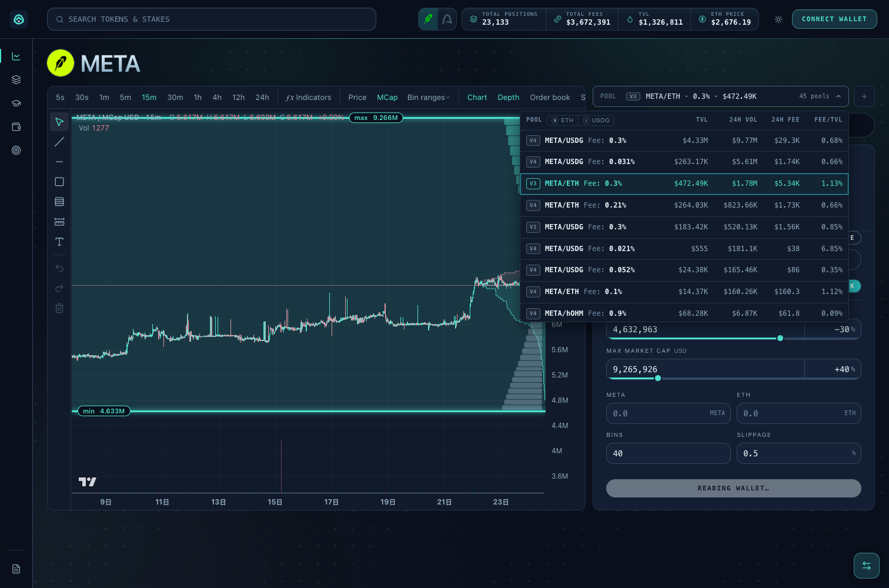Image resolution: width=889 pixels, height=588 pixels.
Task: Open the TradingView logo on chart
Action: point(88,482)
